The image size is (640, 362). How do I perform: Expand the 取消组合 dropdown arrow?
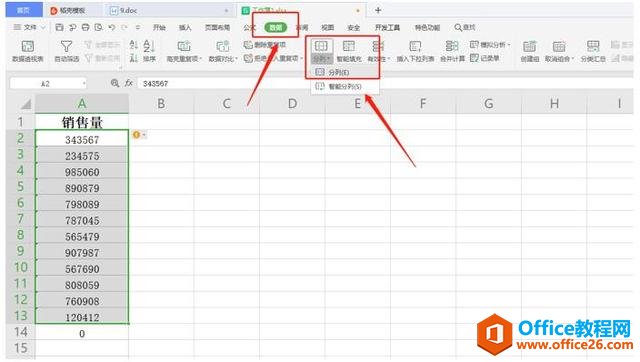click(572, 59)
